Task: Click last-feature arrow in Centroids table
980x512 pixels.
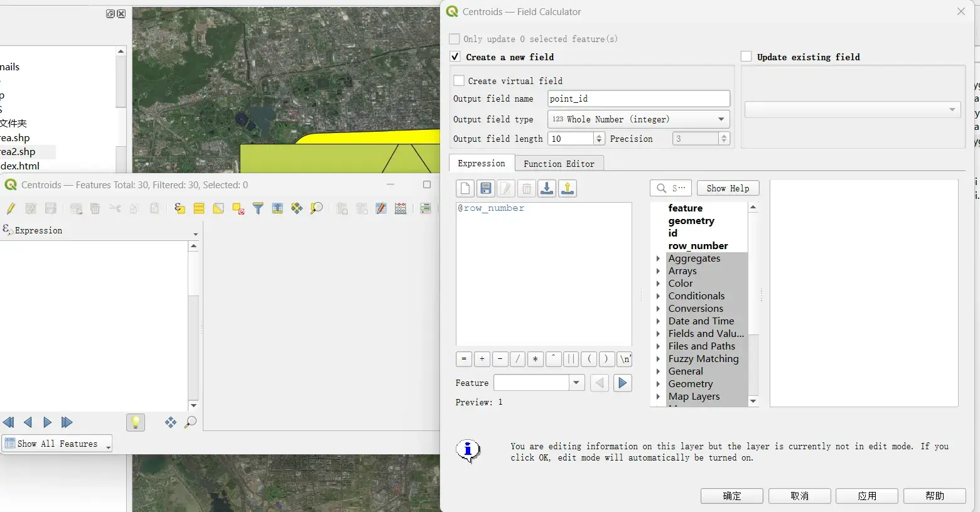Action: [x=67, y=422]
